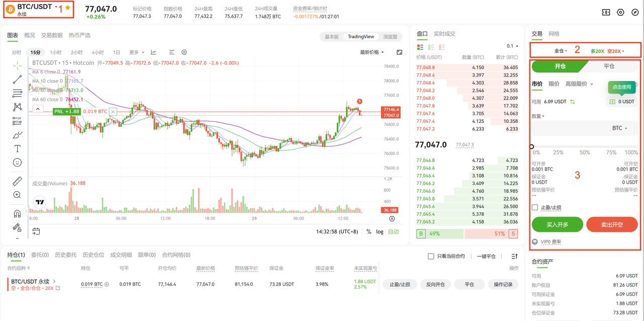Expand the 高级限价 order type dropdown
Viewport: 644px width, 321px height.
[x=579, y=84]
